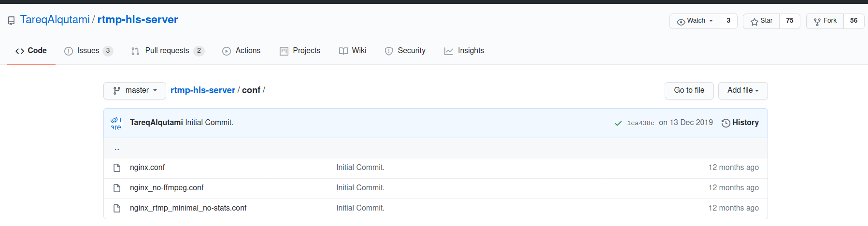Click the repository book icon

[x=11, y=21]
